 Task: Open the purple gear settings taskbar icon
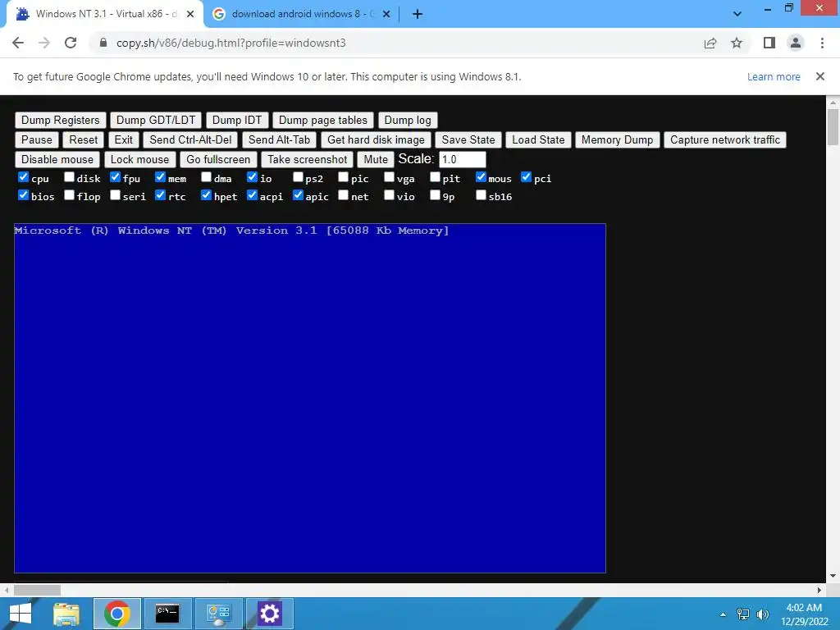click(269, 614)
